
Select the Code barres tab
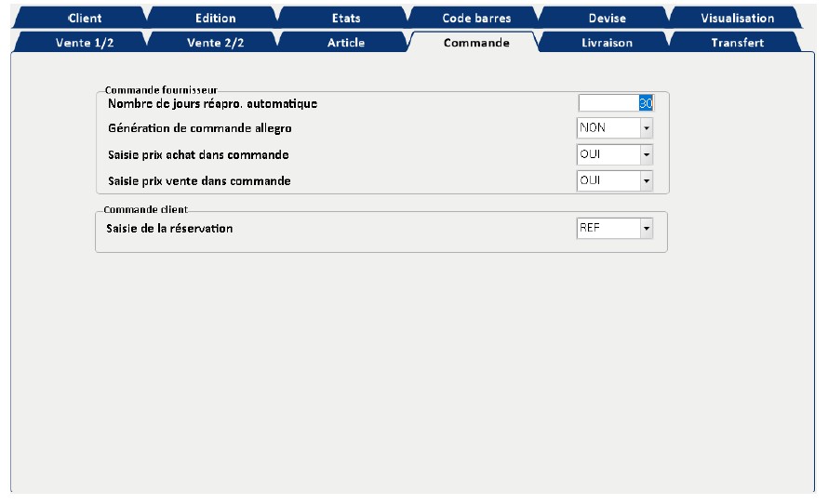point(475,18)
